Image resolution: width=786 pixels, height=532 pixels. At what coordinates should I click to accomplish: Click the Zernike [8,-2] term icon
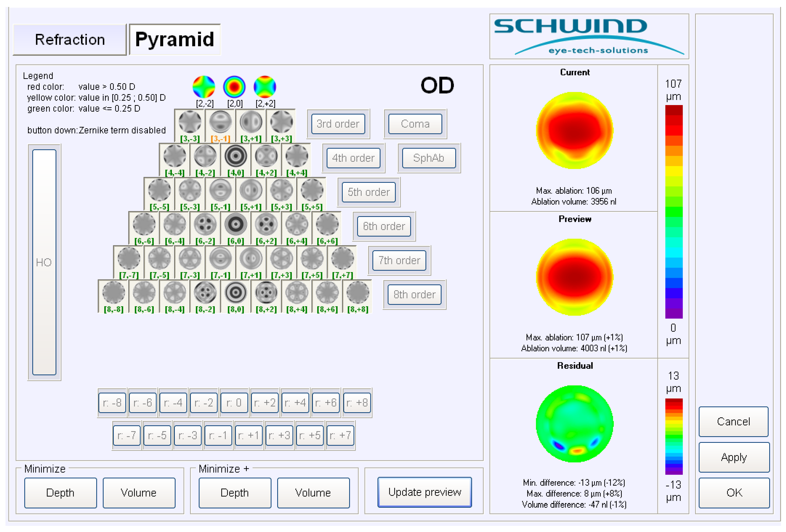click(205, 292)
